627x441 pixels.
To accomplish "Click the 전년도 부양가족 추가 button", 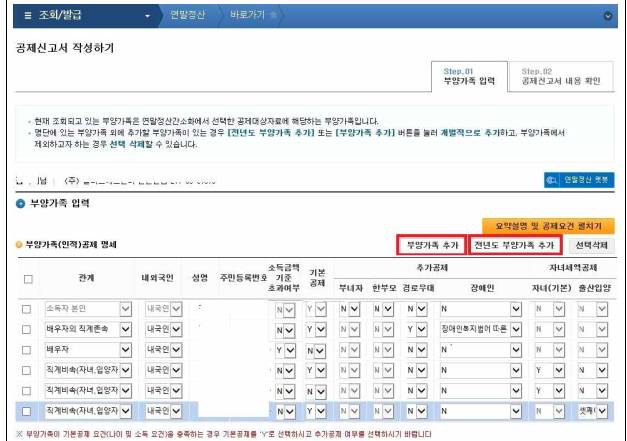I will 515,245.
